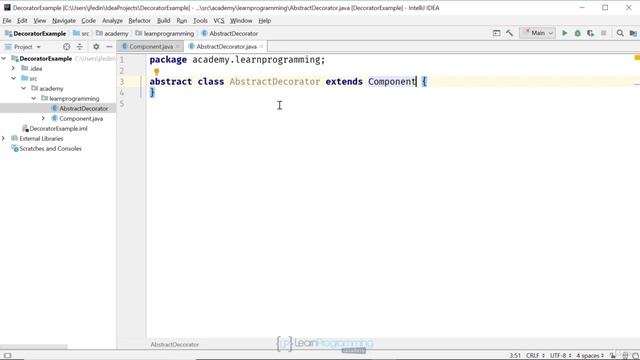Open the Analyze menu
Viewport: 640px width, 360px height.
[112, 20]
